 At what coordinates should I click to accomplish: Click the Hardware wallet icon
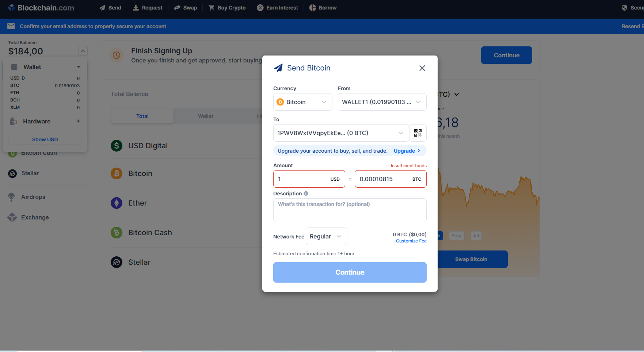(14, 121)
